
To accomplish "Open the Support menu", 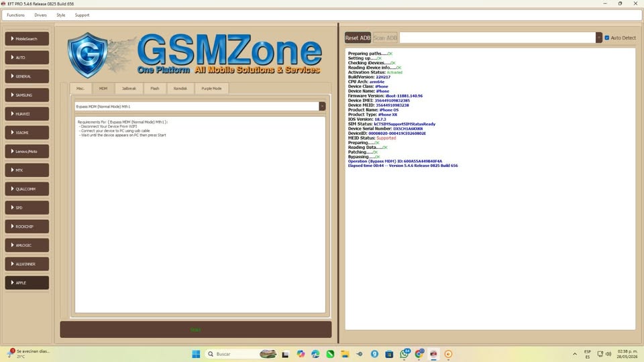I will [x=82, y=15].
